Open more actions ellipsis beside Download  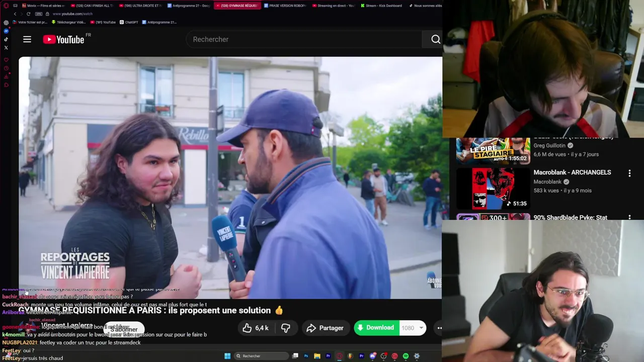439,328
